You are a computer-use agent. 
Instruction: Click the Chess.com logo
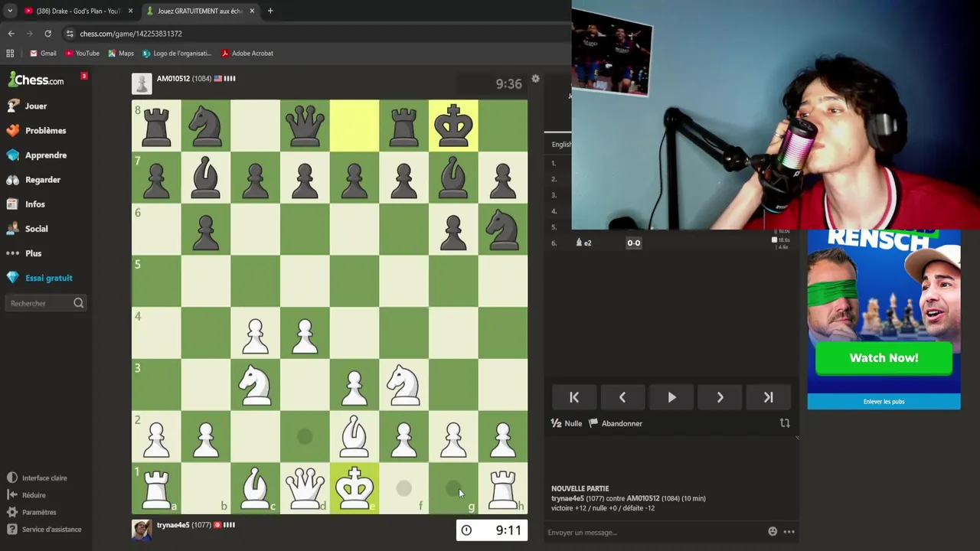(37, 80)
